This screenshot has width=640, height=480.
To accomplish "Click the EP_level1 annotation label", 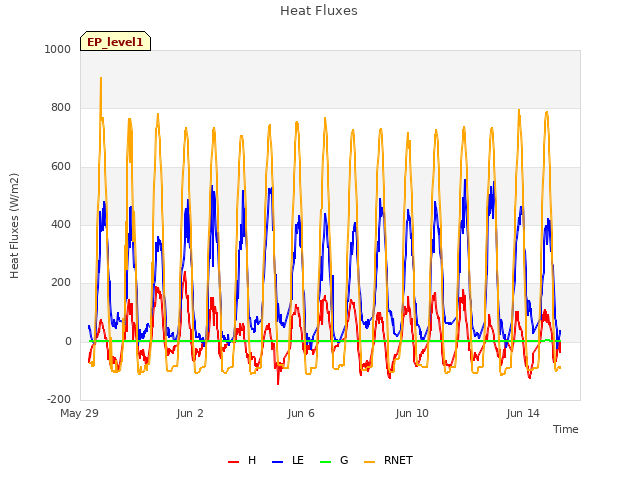I will coord(116,42).
